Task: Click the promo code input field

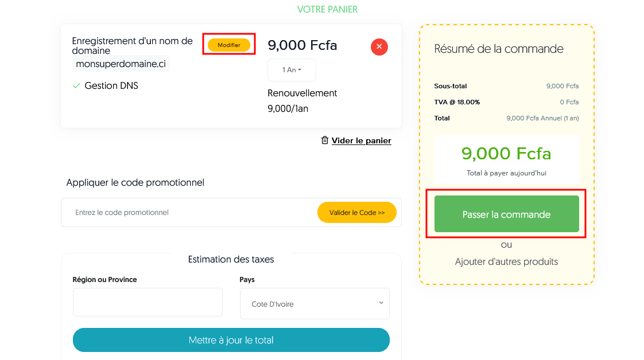Action: point(189,213)
